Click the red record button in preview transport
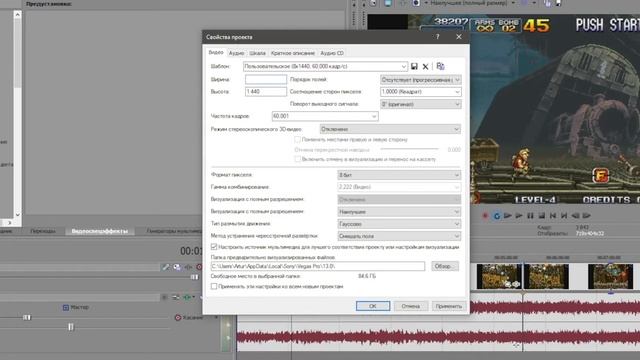This screenshot has width=640, height=360. (485, 216)
